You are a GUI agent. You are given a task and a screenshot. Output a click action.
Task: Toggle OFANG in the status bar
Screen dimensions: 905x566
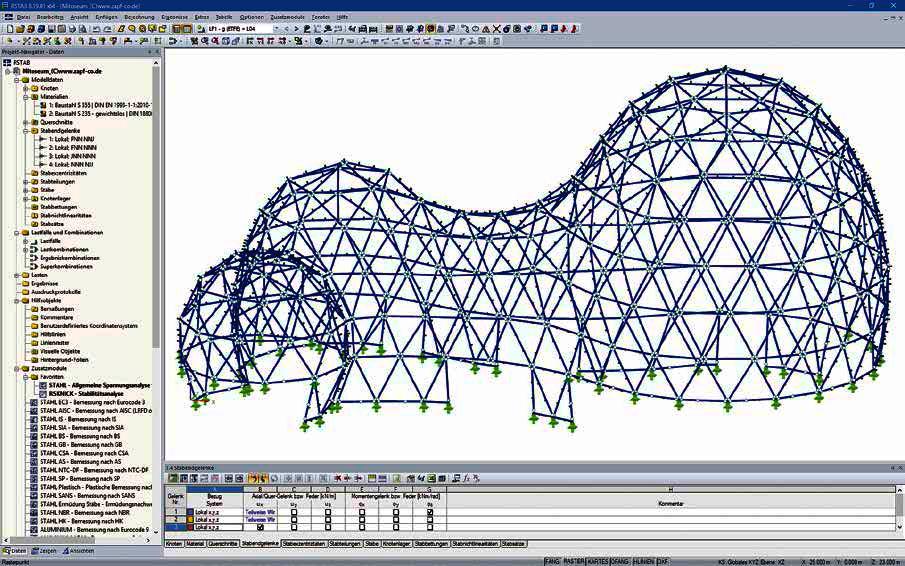click(620, 561)
